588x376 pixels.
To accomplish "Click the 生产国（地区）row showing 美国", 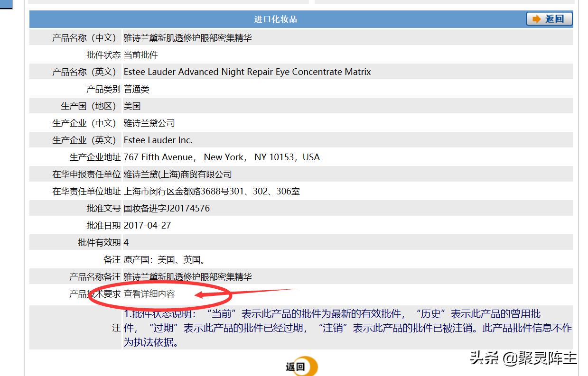I will [x=132, y=106].
